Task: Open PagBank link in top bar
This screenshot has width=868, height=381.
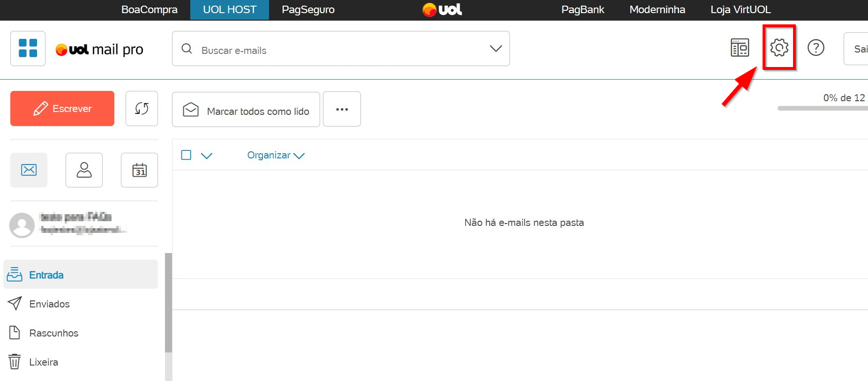Action: coord(583,9)
